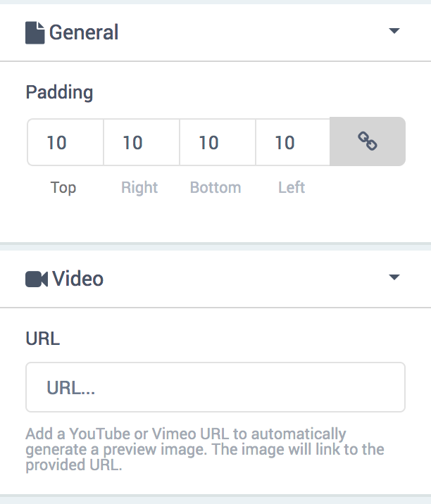This screenshot has height=504, width=431.
Task: Click the Padding label
Action: (x=59, y=93)
